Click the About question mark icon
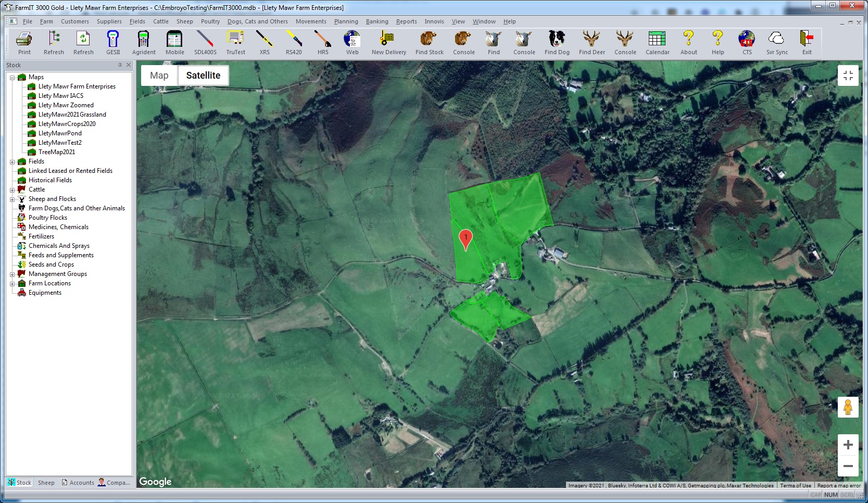This screenshot has width=868, height=503. point(688,42)
